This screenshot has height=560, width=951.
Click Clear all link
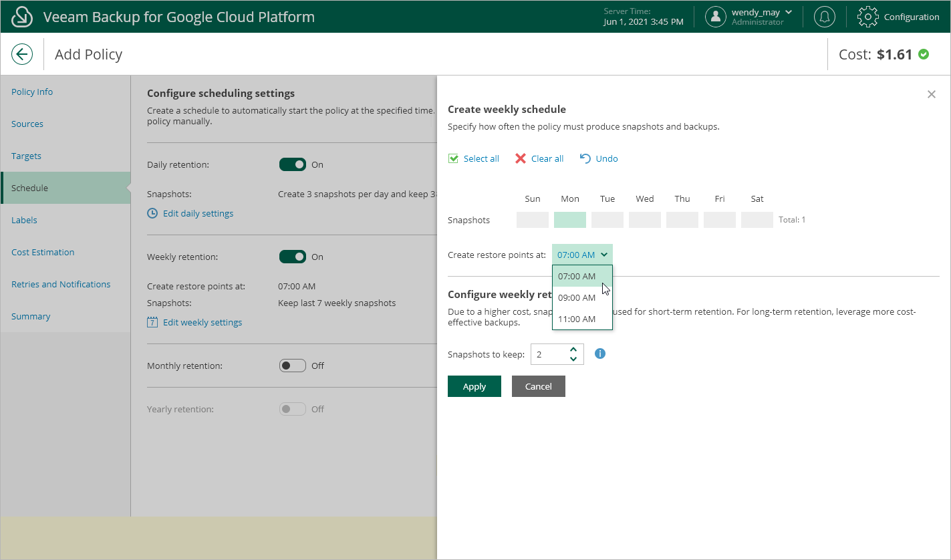click(547, 158)
